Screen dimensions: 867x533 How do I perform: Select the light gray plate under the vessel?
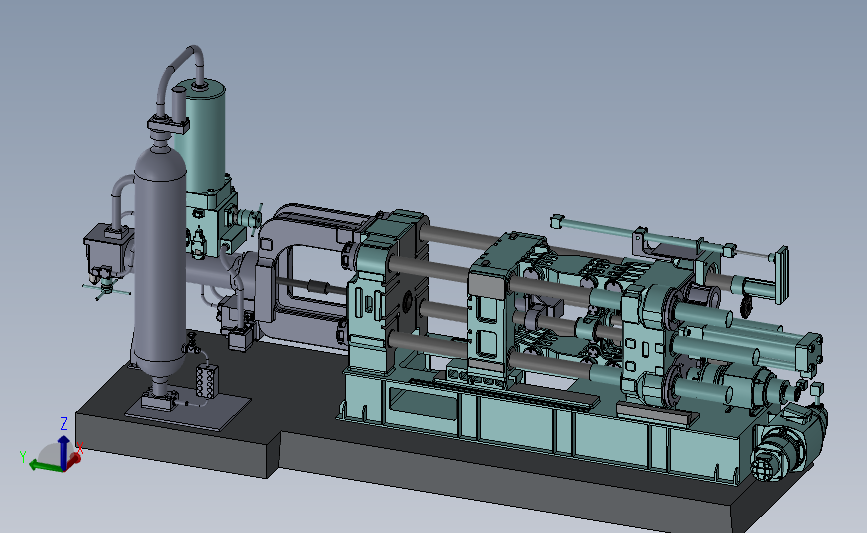point(188,409)
